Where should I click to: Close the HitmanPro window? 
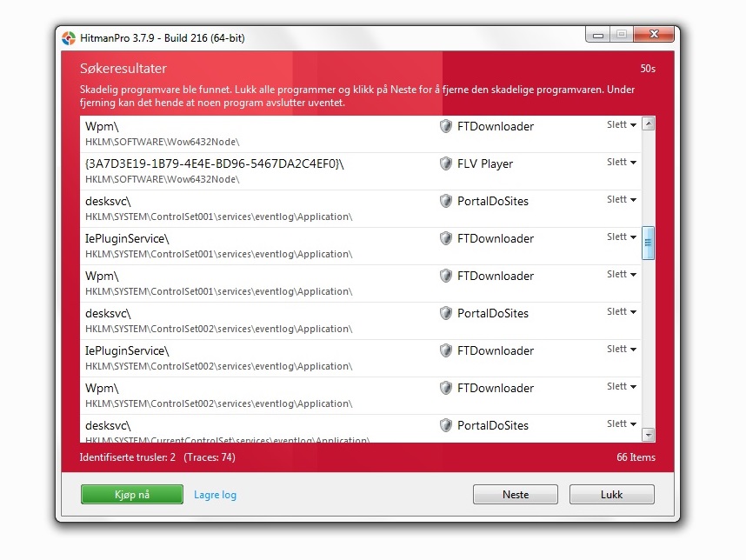click(x=654, y=35)
